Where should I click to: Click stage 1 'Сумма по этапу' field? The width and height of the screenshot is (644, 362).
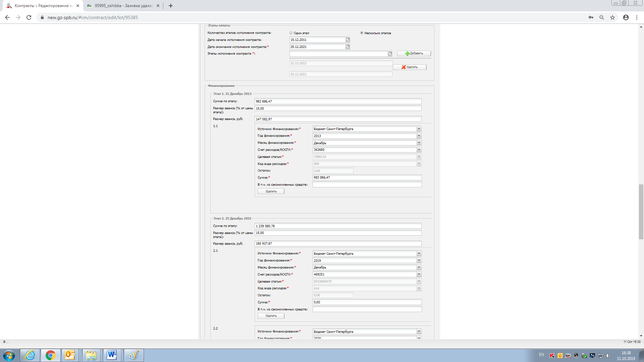pyautogui.click(x=338, y=101)
